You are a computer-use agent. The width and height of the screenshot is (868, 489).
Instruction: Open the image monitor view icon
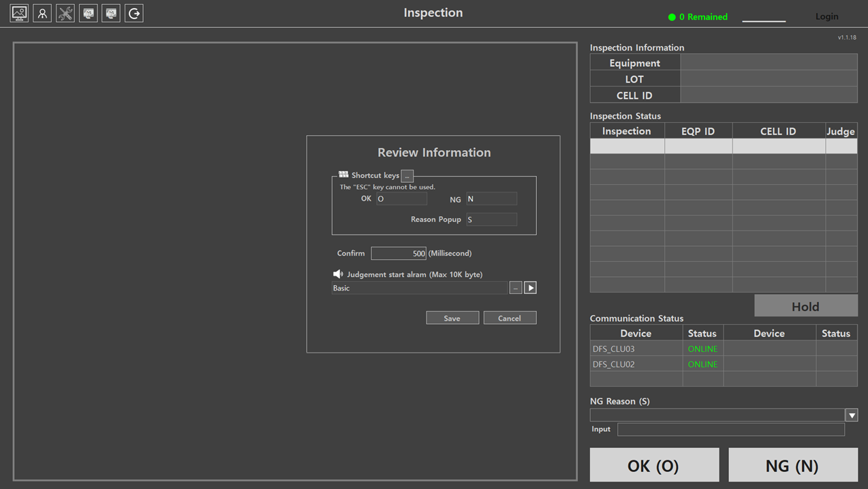coord(19,13)
